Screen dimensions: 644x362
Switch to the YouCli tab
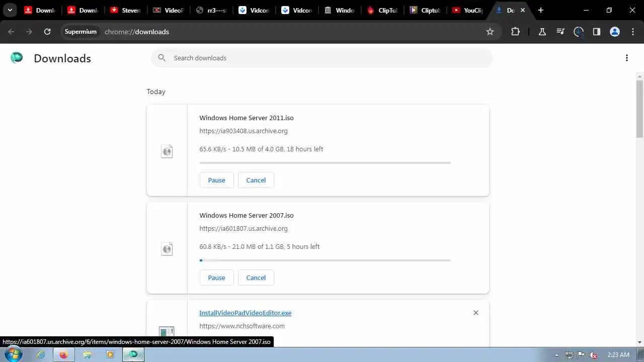coord(469,10)
